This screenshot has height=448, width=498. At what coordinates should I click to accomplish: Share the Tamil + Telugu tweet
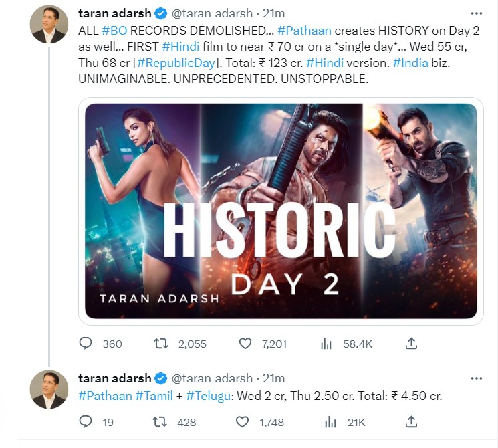point(412,422)
